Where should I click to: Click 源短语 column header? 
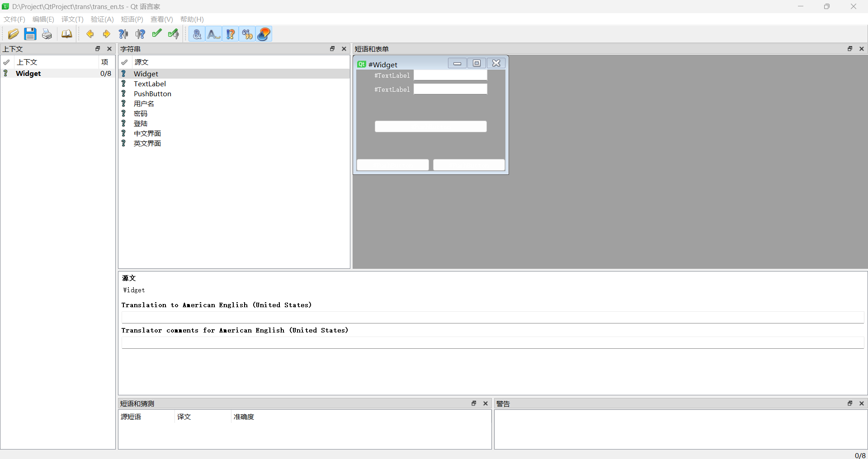pyautogui.click(x=146, y=417)
